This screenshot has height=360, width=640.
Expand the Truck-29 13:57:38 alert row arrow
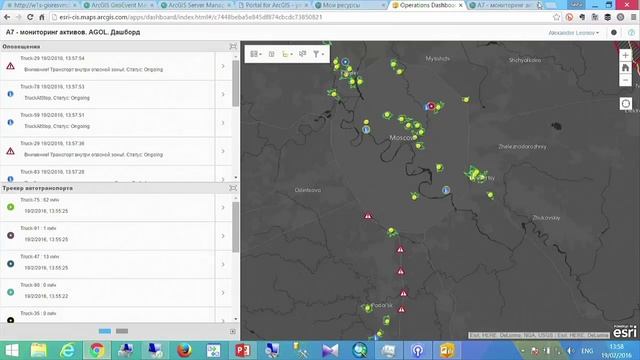223,151
